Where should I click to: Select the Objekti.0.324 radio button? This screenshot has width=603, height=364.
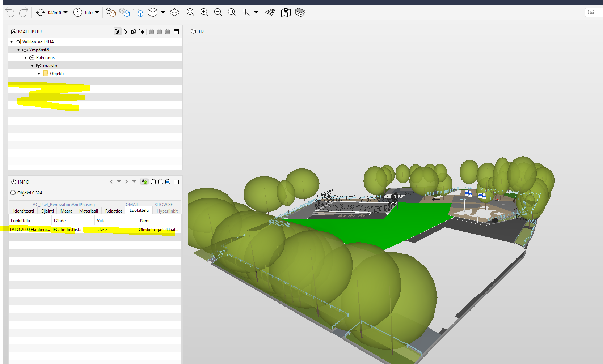(13, 193)
